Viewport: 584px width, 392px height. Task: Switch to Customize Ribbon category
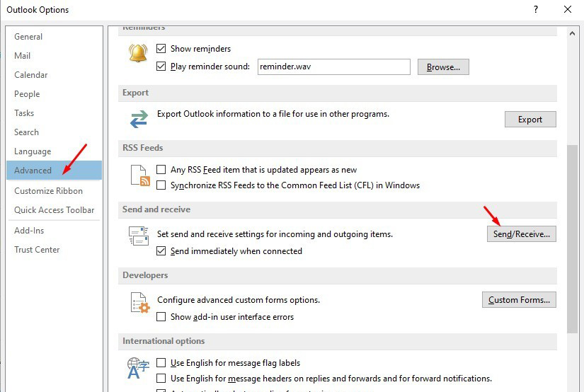coord(48,191)
